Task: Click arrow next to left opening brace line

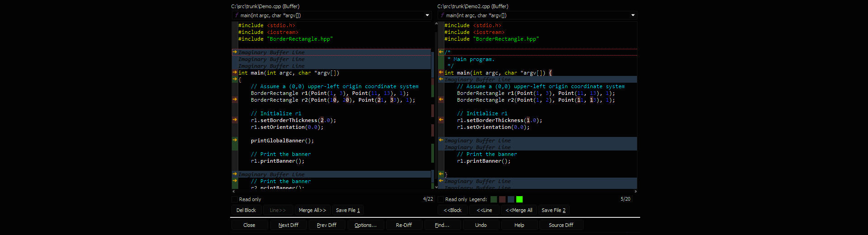Action: [x=235, y=79]
